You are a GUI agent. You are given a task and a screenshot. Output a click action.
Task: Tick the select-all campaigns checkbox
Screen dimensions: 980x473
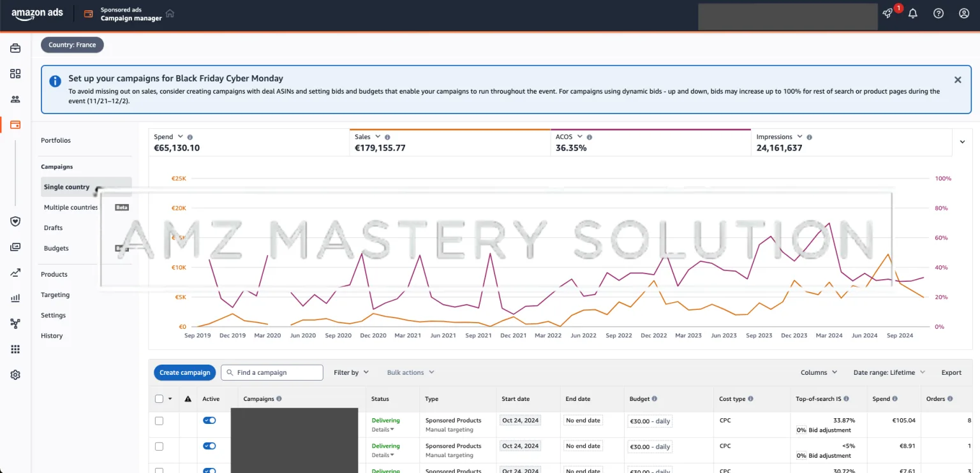pos(160,399)
